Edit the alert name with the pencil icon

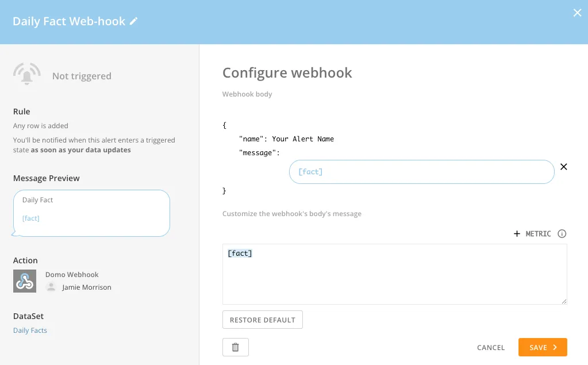point(134,21)
